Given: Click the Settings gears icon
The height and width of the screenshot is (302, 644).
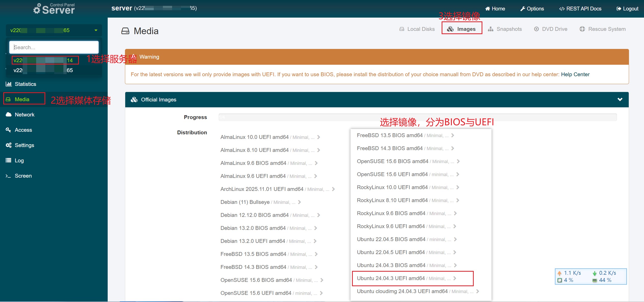Looking at the screenshot, I should pos(9,145).
